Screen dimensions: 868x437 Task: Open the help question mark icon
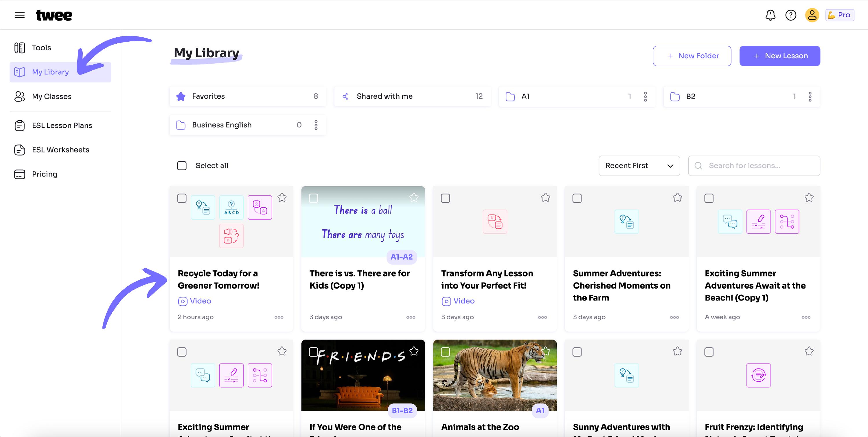click(x=790, y=15)
